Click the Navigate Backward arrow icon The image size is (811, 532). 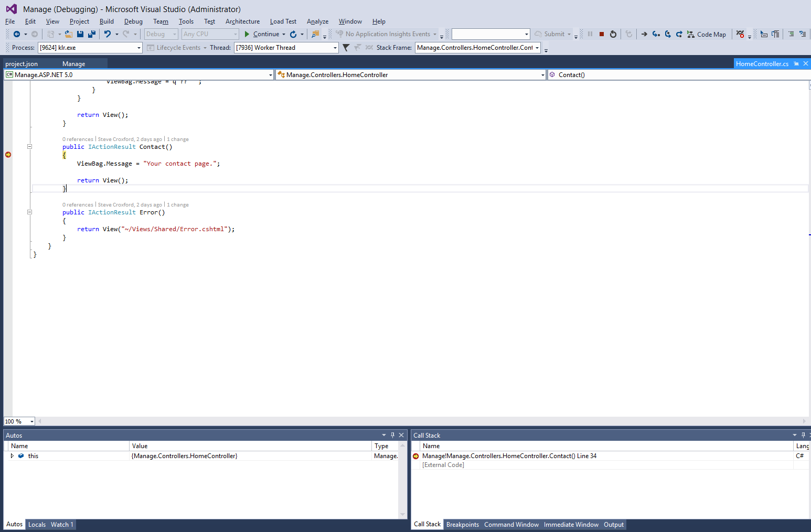pyautogui.click(x=17, y=34)
